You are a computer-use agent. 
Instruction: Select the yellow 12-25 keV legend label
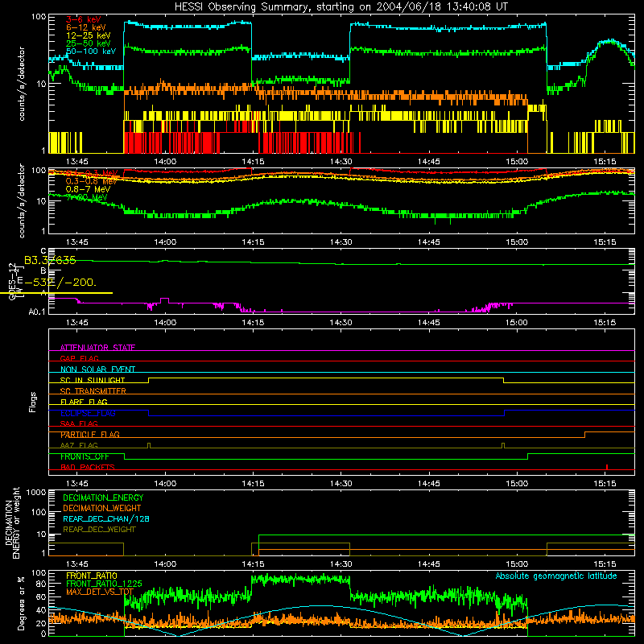coord(89,35)
